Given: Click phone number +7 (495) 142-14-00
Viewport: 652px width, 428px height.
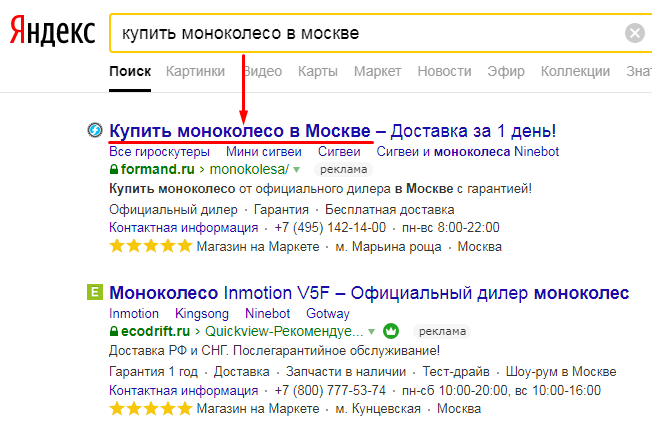Looking at the screenshot, I should 330,228.
